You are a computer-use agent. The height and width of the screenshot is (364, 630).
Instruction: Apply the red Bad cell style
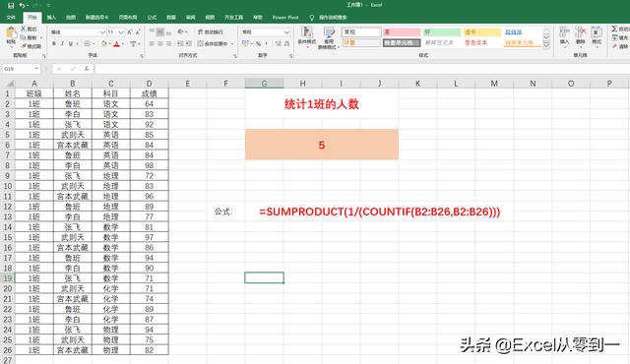402,32
